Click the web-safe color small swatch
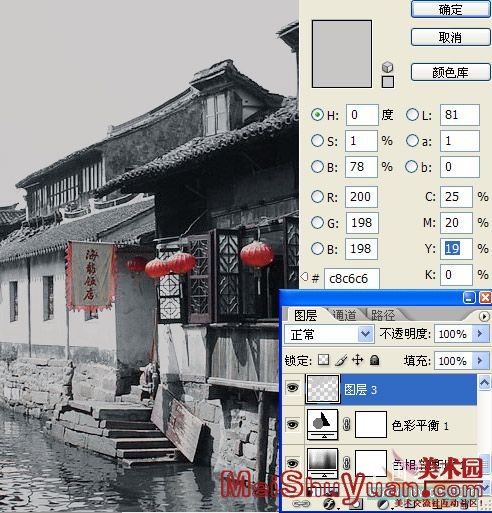 [x=388, y=82]
